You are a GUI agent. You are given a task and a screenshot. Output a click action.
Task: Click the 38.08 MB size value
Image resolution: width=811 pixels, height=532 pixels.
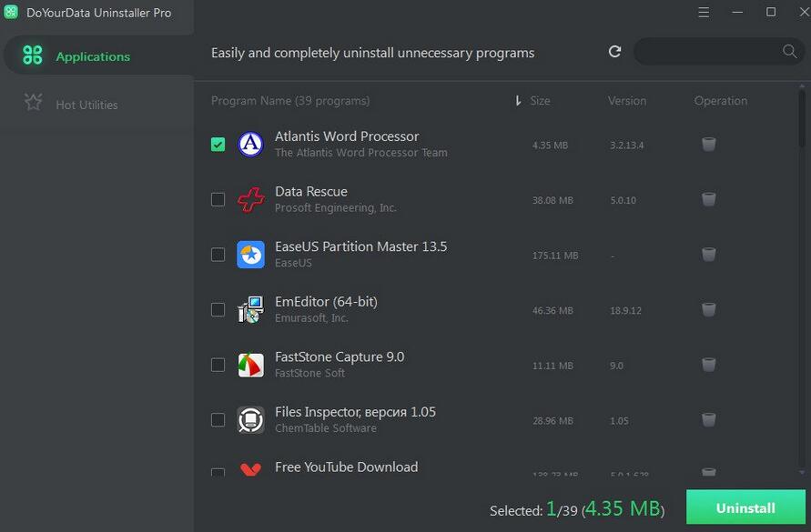[552, 200]
